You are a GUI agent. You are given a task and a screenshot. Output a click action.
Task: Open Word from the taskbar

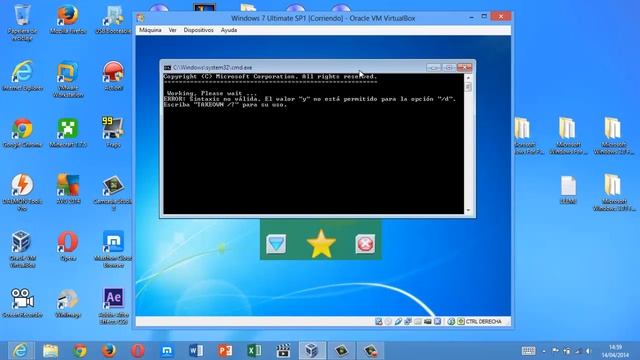coord(196,351)
